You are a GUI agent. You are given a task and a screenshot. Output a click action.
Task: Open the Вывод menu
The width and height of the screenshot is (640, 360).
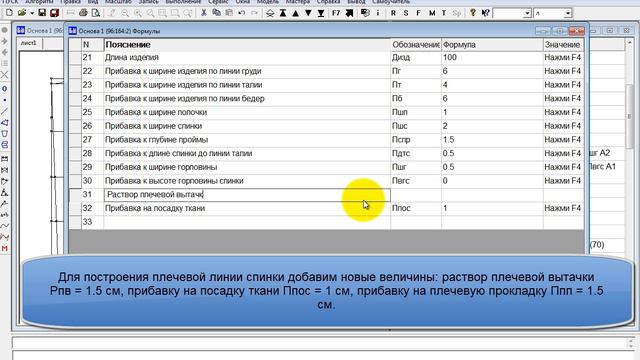pos(356,2)
